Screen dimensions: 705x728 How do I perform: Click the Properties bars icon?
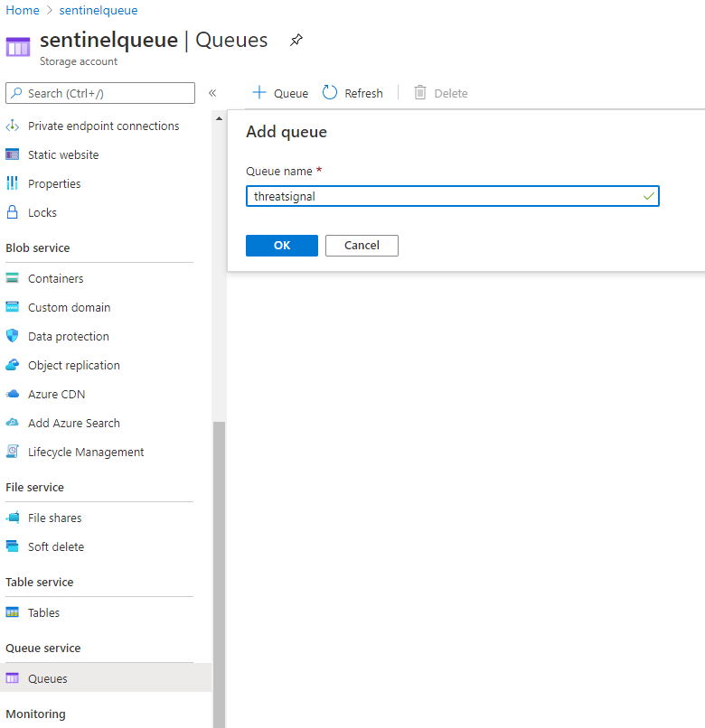coord(13,183)
